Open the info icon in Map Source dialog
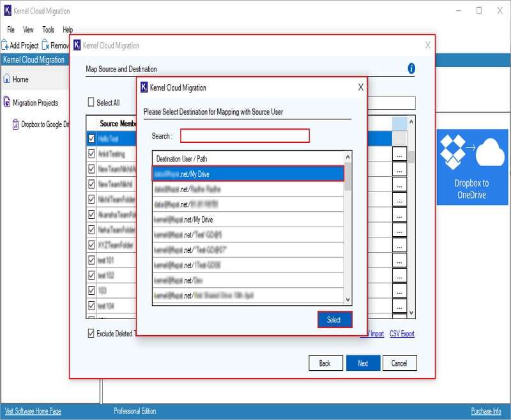 (x=411, y=68)
